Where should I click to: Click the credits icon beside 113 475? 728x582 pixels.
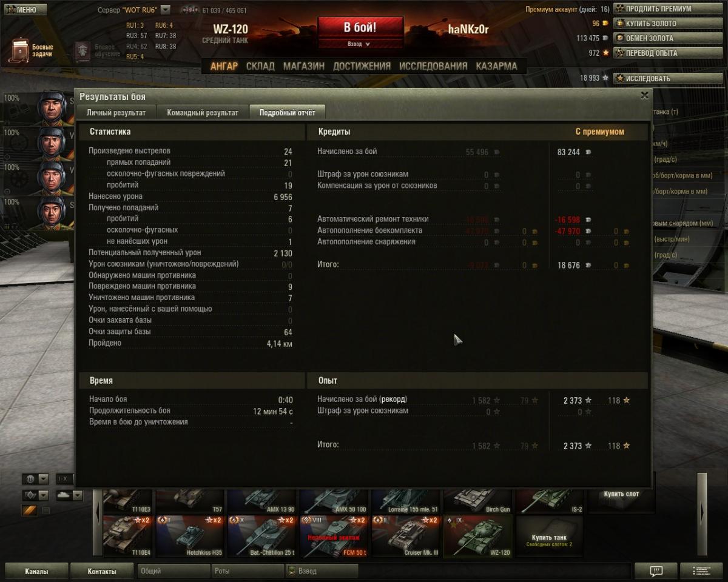point(605,38)
